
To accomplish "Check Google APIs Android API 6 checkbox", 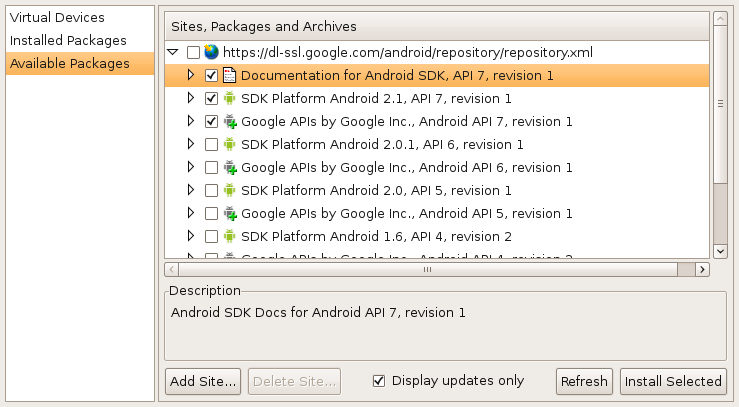I will (211, 168).
